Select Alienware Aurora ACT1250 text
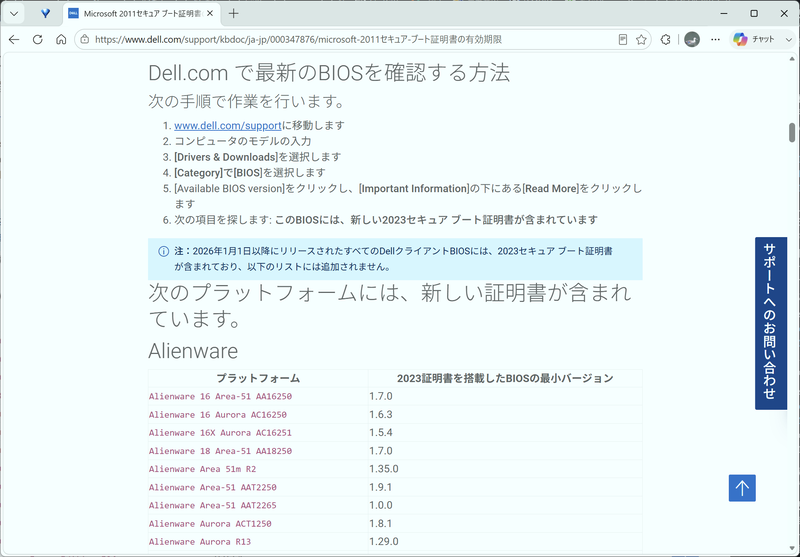 coord(210,523)
